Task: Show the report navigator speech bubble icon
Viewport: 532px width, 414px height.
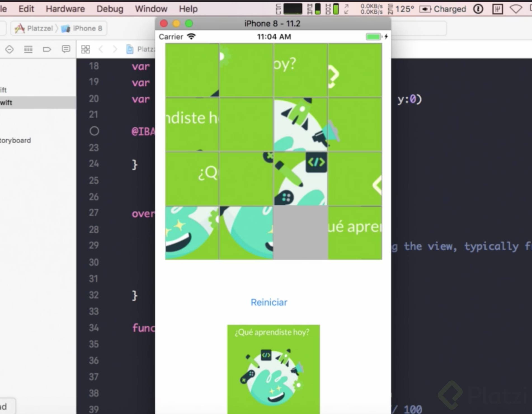Action: pyautogui.click(x=66, y=49)
